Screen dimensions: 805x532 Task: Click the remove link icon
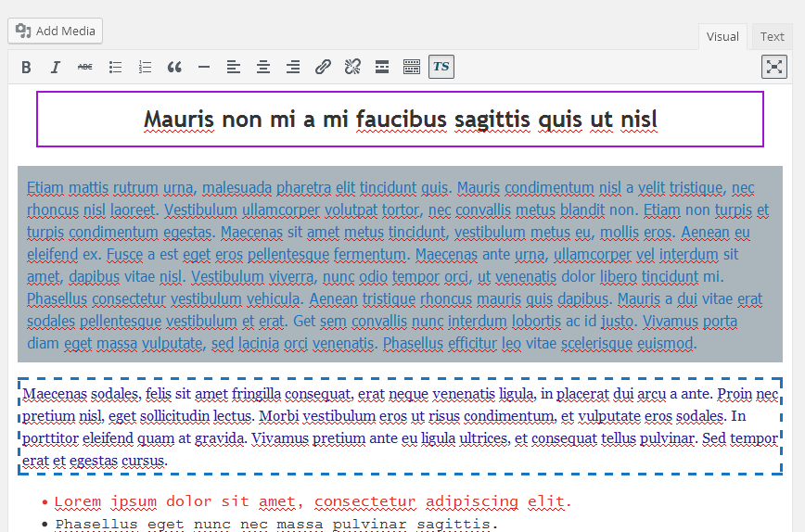[x=352, y=67]
